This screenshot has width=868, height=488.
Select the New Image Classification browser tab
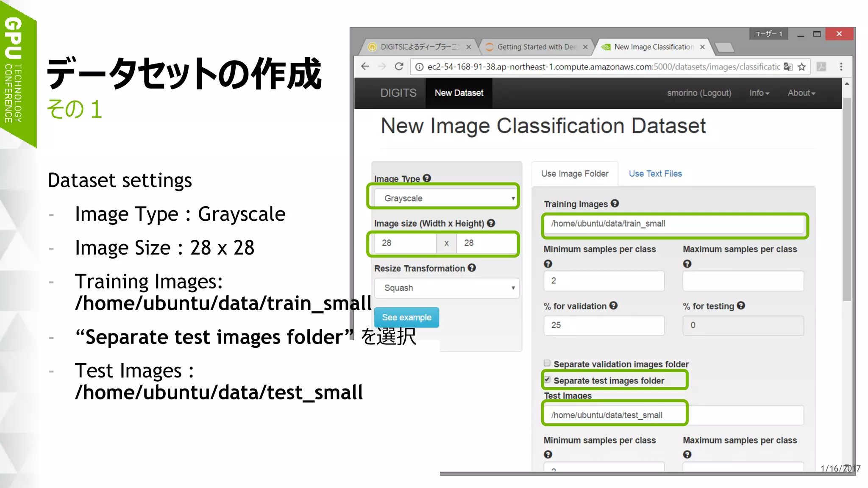(653, 47)
